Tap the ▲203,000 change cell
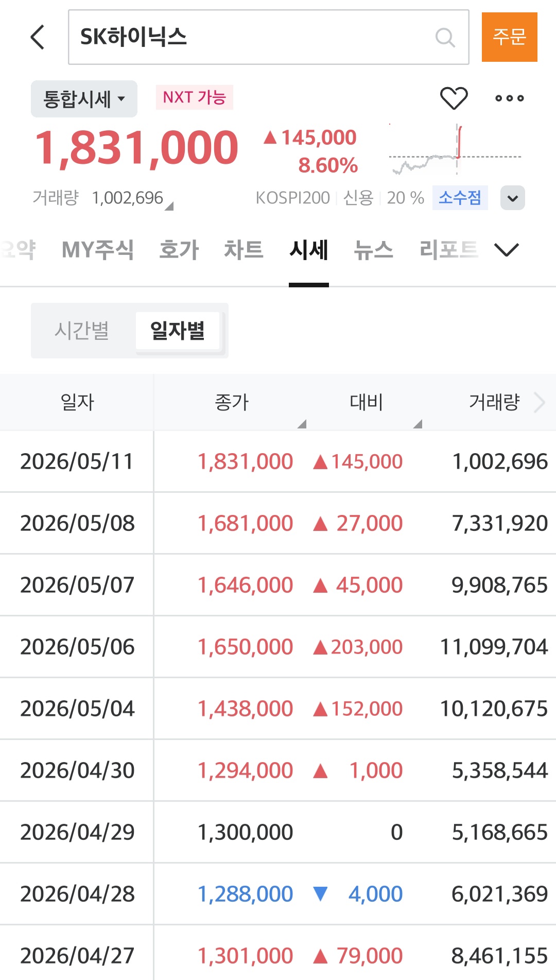The height and width of the screenshot is (980, 556). tap(358, 647)
